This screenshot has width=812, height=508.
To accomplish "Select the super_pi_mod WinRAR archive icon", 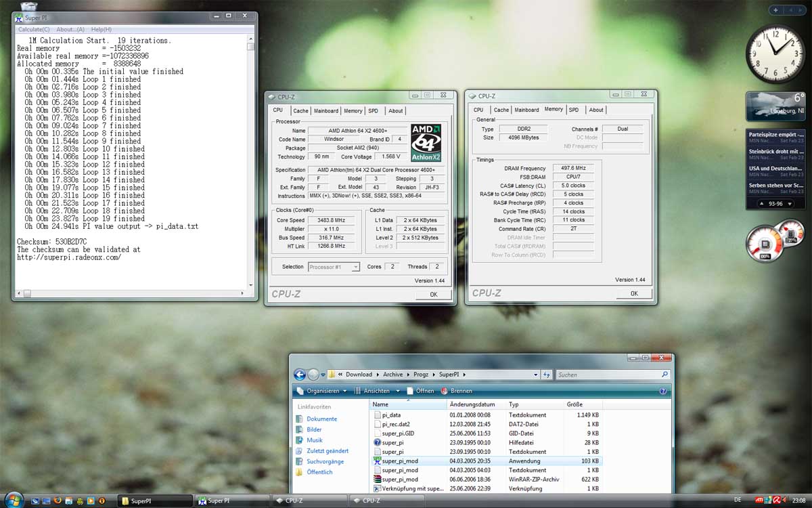I will pyautogui.click(x=377, y=479).
